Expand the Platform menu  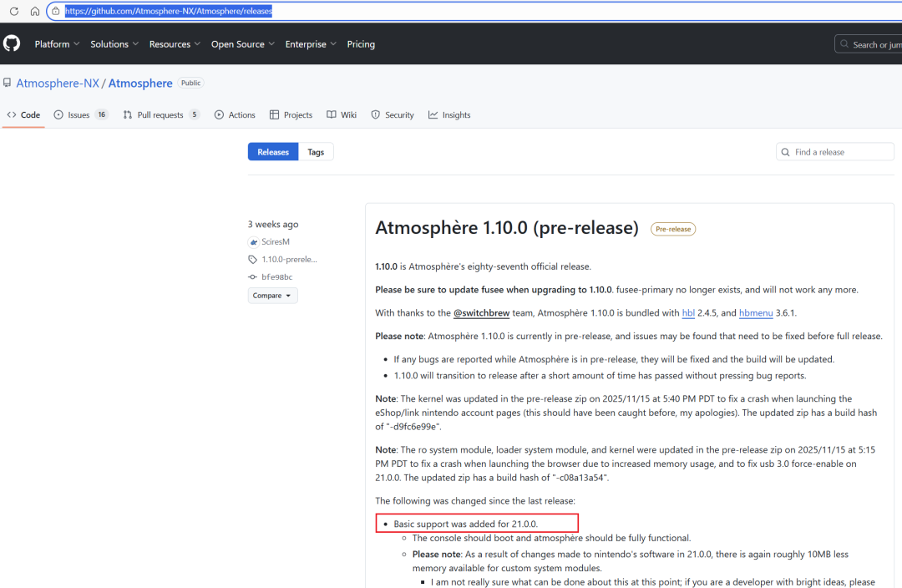point(57,43)
